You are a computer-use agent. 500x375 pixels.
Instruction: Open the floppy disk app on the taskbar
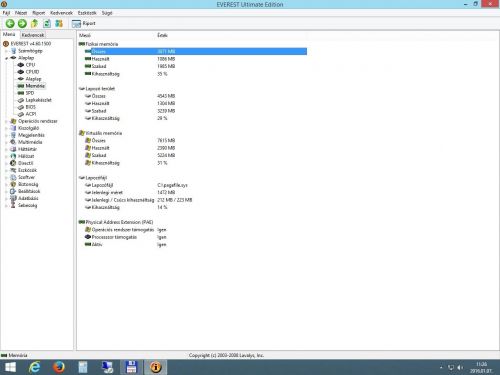pyautogui.click(x=131, y=367)
